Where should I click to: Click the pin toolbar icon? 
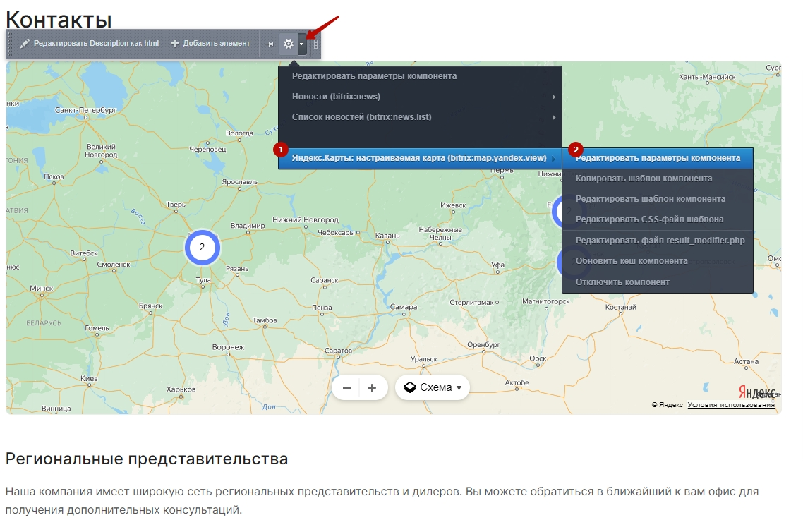[x=270, y=44]
